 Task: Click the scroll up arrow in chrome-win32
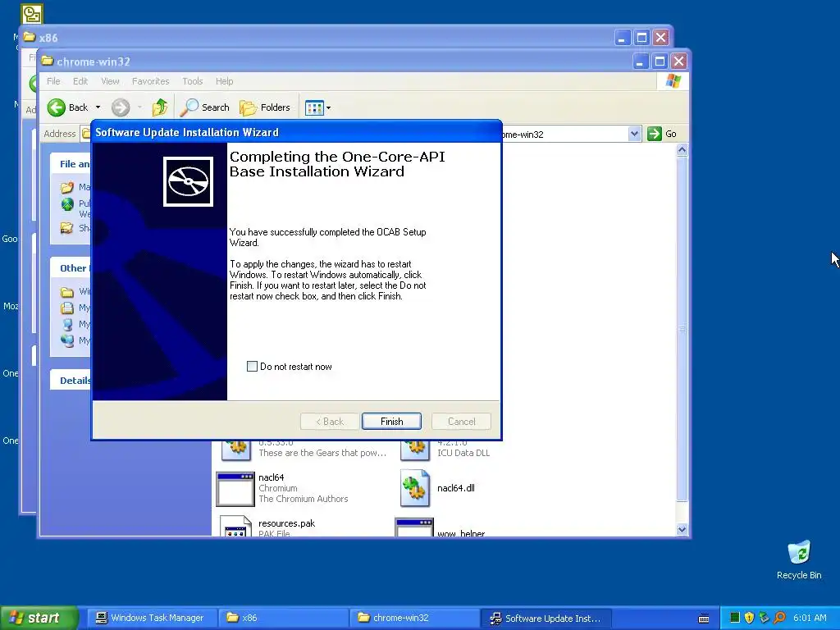[x=682, y=150]
